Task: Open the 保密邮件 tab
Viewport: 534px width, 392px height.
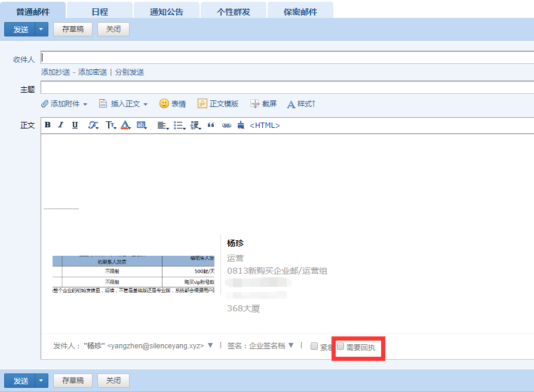Action: (300, 11)
